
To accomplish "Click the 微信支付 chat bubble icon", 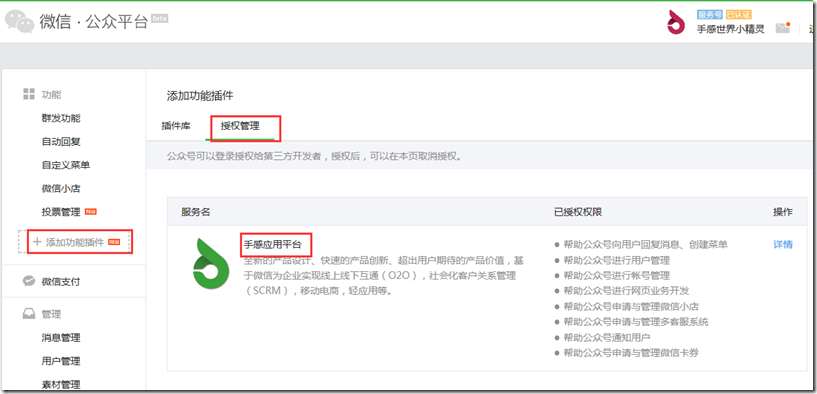I will tap(29, 281).
